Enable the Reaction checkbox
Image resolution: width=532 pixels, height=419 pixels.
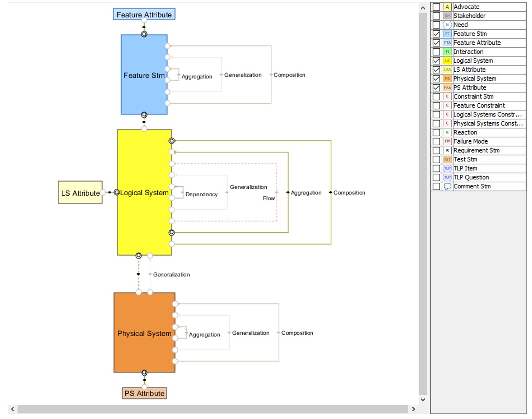436,132
